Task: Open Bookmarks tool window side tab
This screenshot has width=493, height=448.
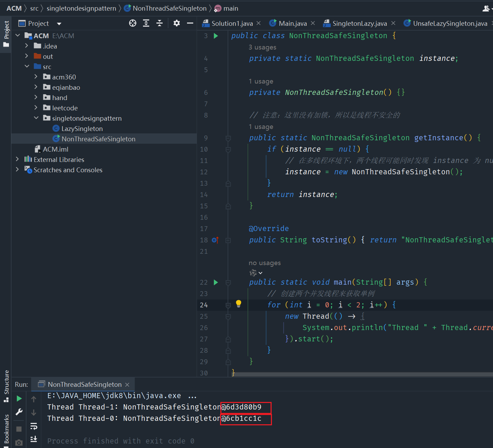Action: click(x=6, y=431)
